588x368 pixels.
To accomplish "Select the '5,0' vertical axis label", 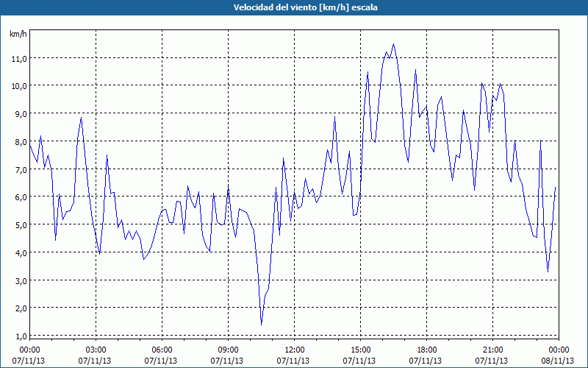I will click(x=21, y=225).
